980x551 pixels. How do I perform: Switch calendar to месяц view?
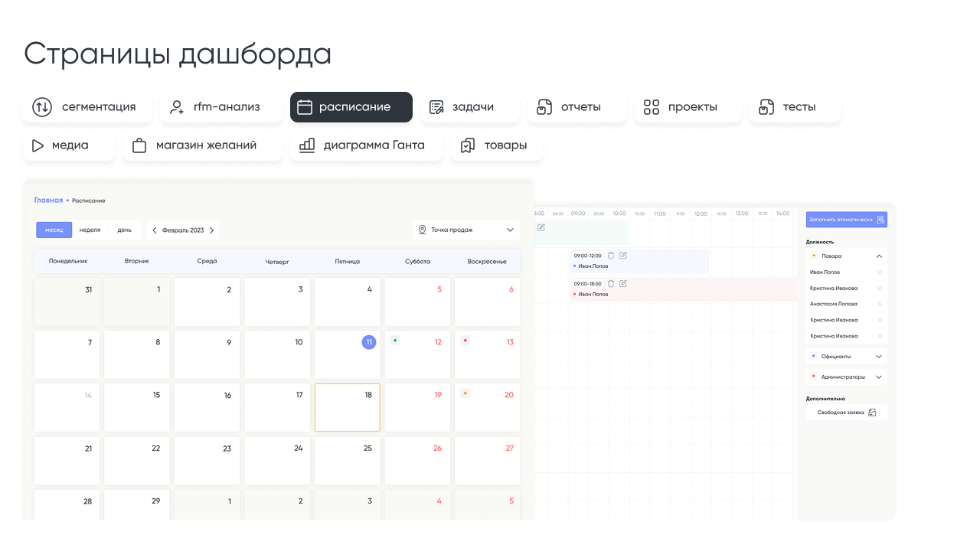coord(54,230)
